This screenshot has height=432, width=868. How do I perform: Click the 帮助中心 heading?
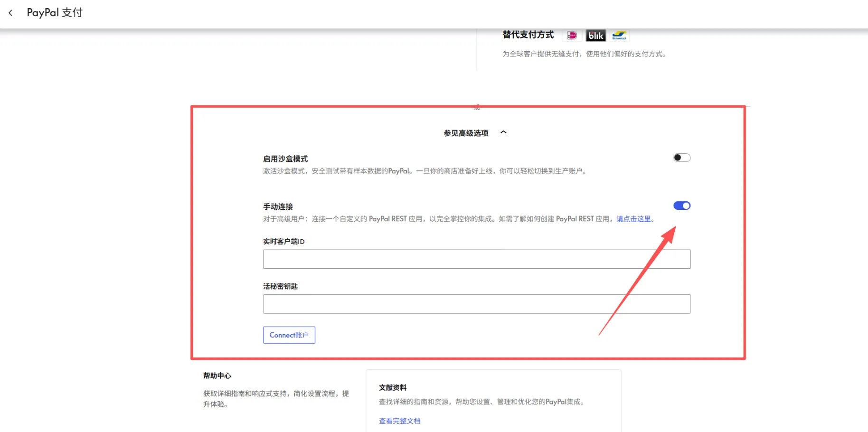click(x=217, y=376)
